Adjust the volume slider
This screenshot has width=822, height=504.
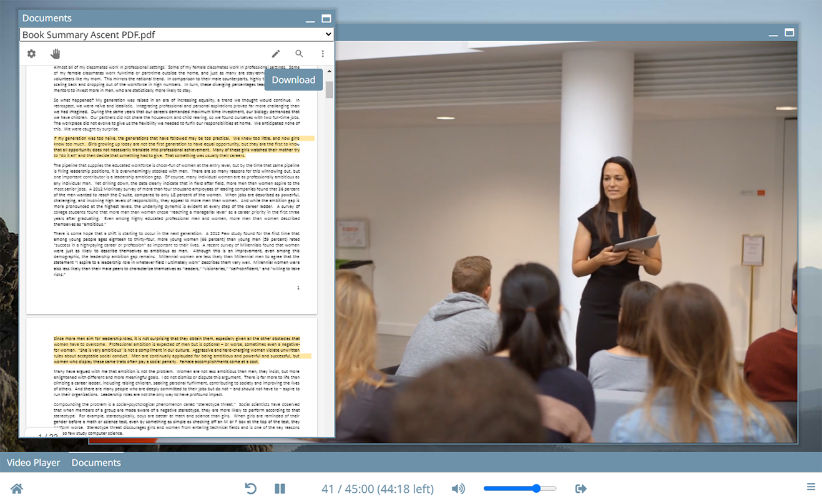[x=520, y=488]
